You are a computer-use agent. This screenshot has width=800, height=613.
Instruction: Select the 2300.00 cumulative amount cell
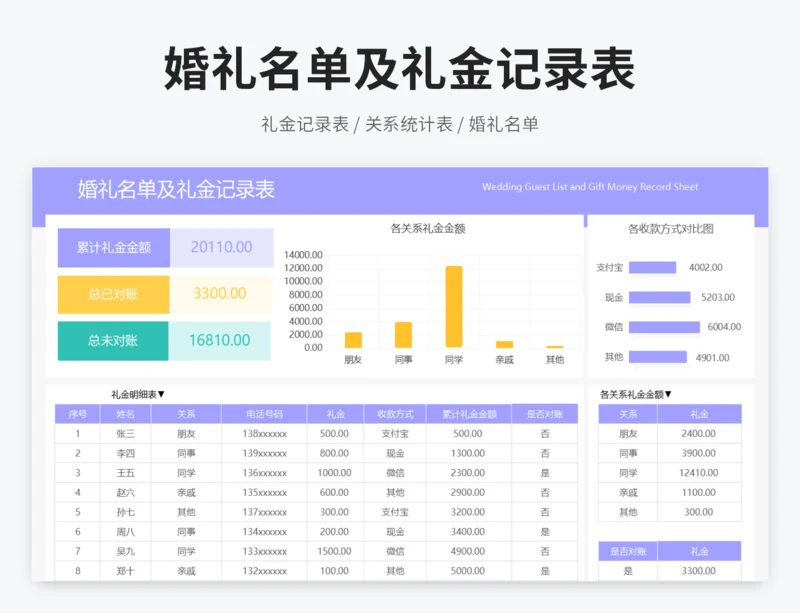pos(468,473)
